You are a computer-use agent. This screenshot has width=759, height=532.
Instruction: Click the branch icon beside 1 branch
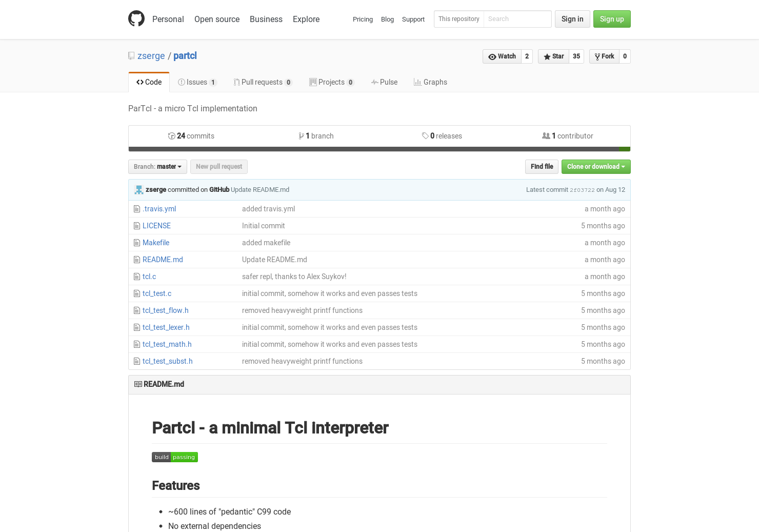[x=301, y=136]
